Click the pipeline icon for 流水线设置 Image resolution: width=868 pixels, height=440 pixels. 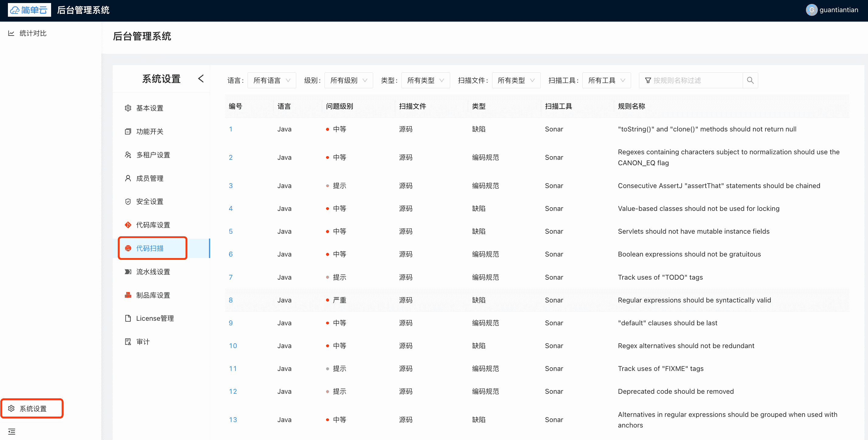click(x=128, y=272)
